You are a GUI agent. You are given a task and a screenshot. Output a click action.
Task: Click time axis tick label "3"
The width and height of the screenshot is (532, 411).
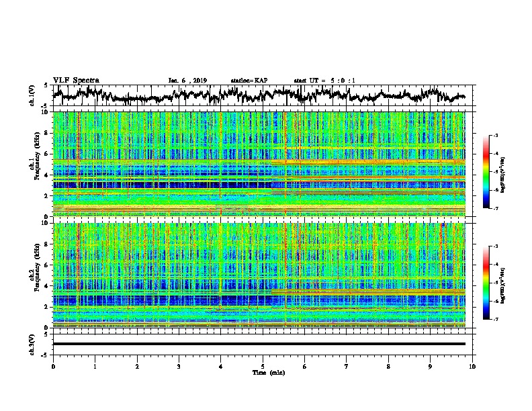pyautogui.click(x=179, y=367)
